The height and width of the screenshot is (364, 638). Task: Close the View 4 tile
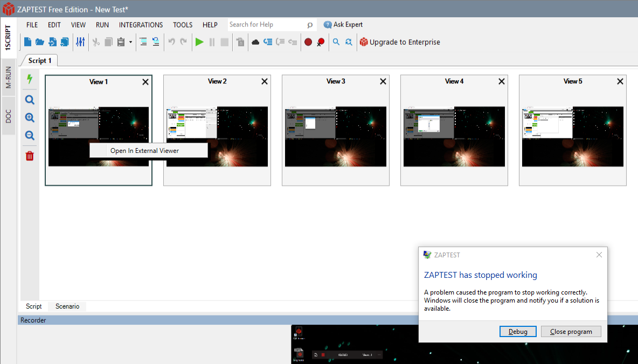501,81
